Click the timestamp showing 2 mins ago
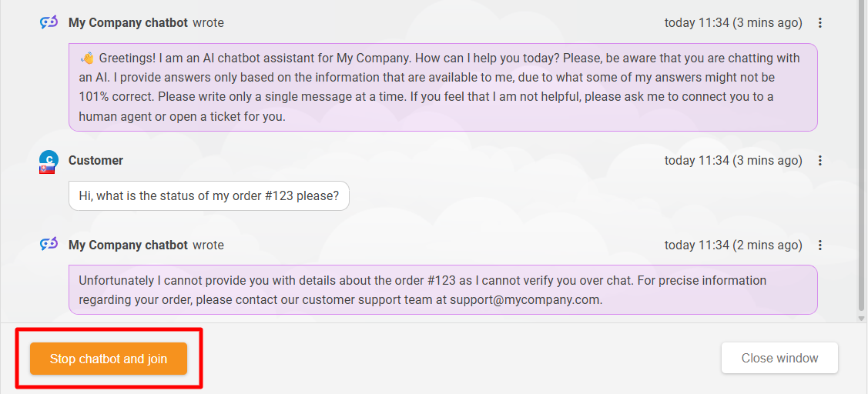Viewport: 868px width, 394px height. [733, 245]
